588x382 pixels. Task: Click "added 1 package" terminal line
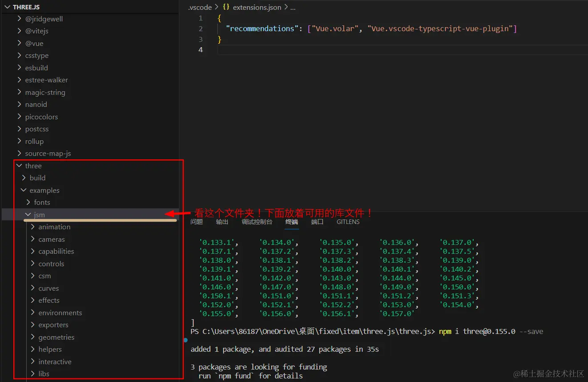point(284,349)
